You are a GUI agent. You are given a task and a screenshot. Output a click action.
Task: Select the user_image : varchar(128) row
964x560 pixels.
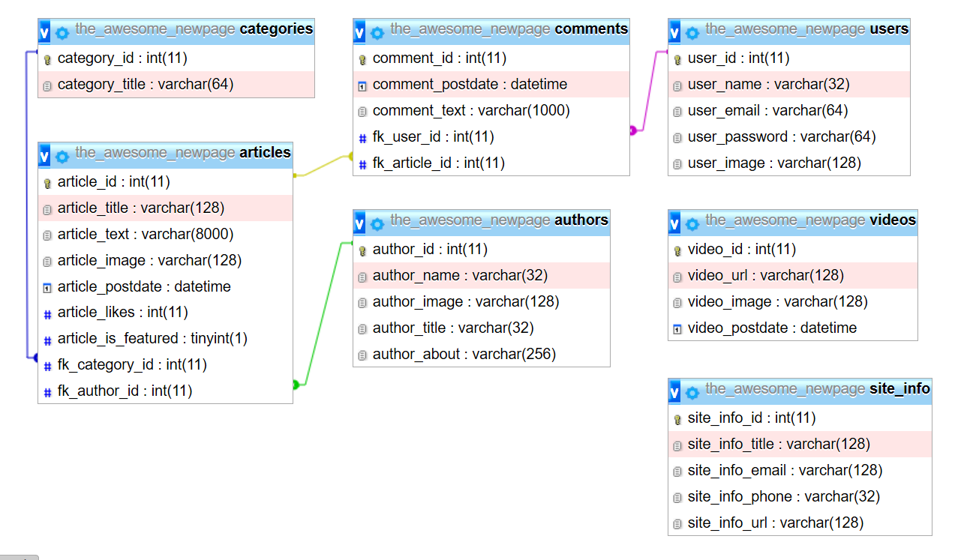789,163
